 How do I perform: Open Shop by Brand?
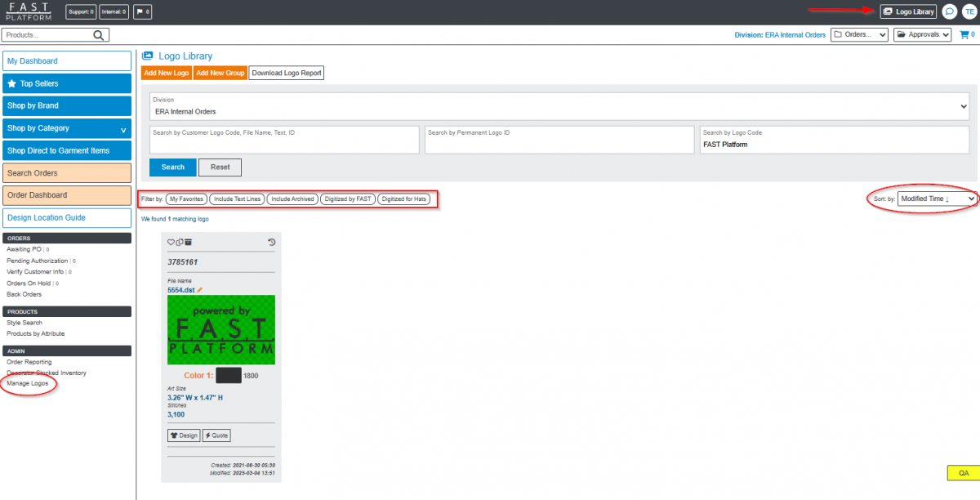coord(67,105)
